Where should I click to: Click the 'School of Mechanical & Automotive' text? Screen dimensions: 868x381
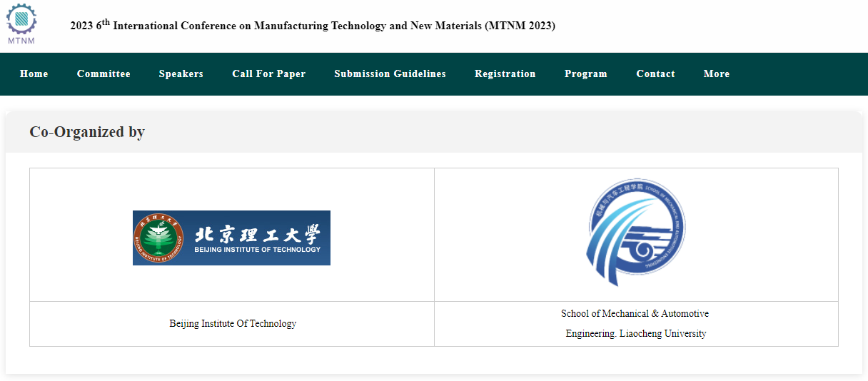[635, 313]
